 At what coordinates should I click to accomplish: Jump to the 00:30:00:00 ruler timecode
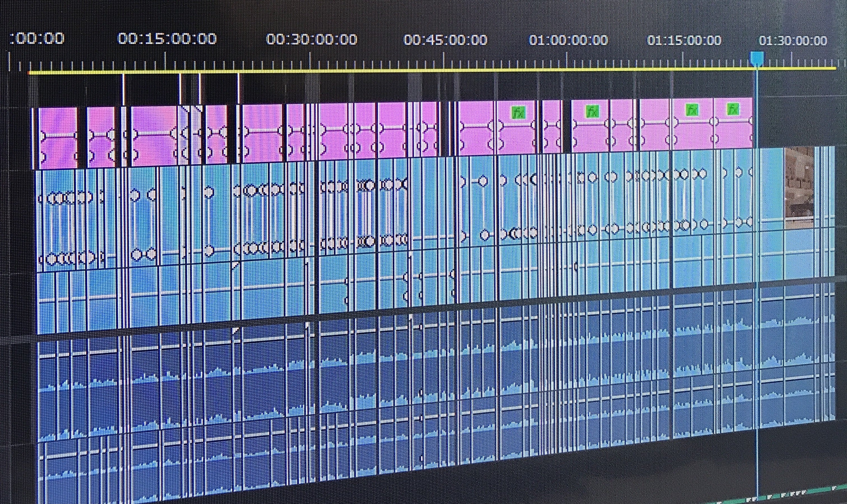311,39
